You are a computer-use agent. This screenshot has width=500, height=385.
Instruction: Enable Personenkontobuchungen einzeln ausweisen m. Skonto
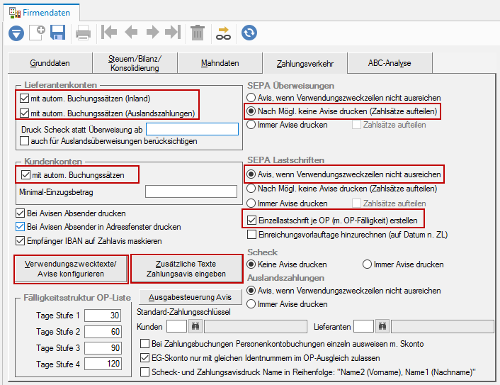click(x=145, y=344)
